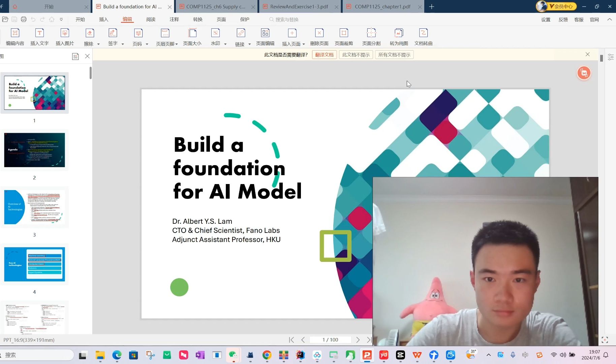Open the quick access toolbar dropdown arrow

coord(61,20)
